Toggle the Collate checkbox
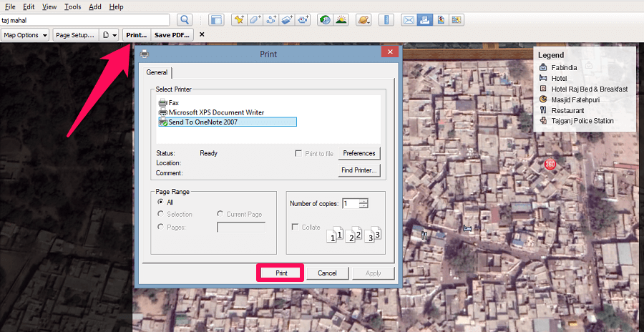Image resolution: width=644 pixels, height=332 pixels. [x=295, y=227]
